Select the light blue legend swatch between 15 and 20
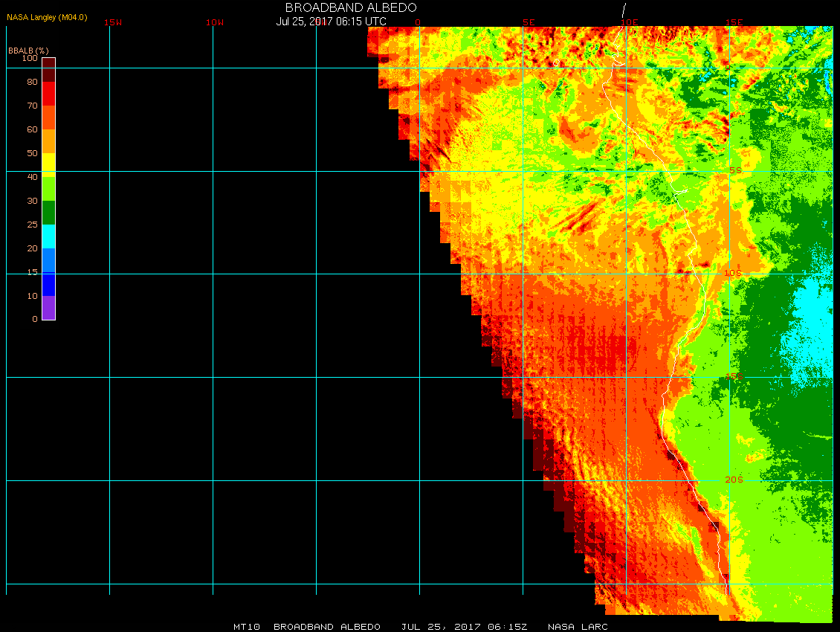Screen dimensions: 840x632 (x=49, y=260)
